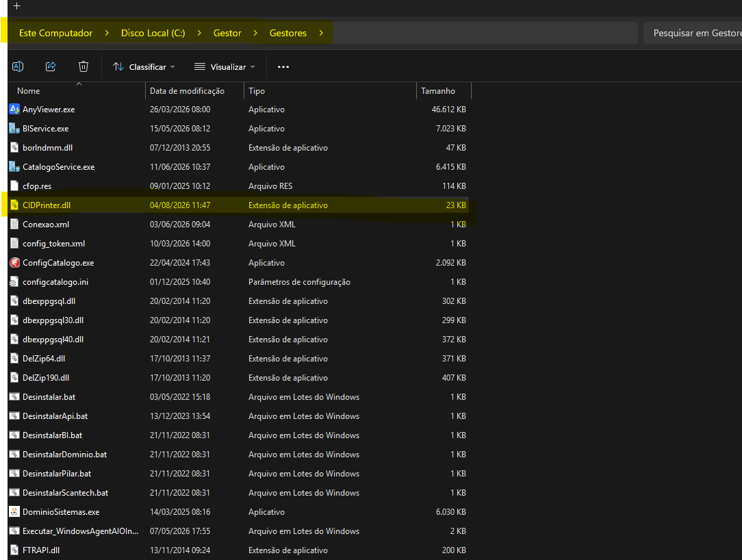
Task: Sort by the Nome column header
Action: (28, 91)
